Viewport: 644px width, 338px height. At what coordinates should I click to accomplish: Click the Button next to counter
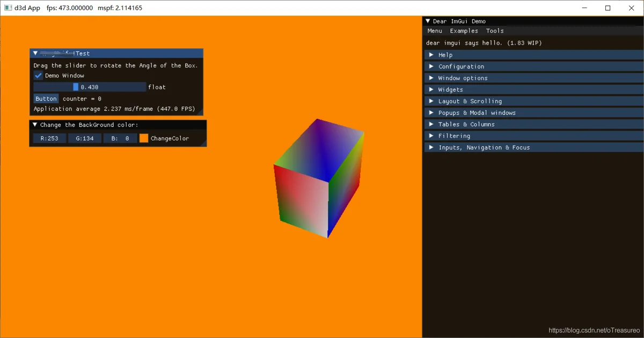pos(46,99)
